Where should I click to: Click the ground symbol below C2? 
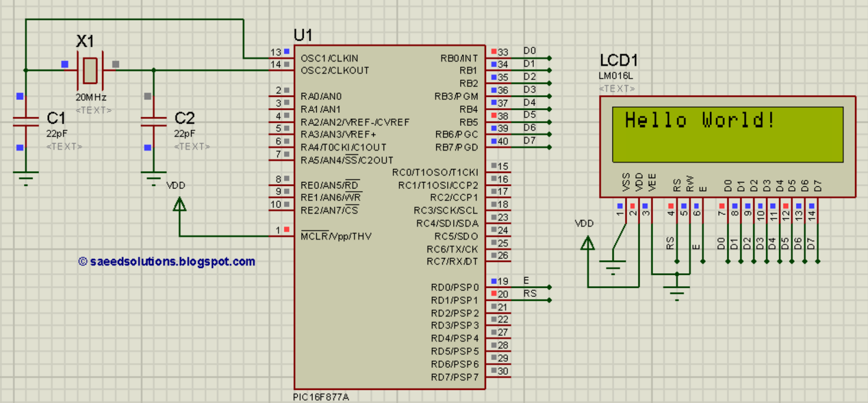point(154,179)
